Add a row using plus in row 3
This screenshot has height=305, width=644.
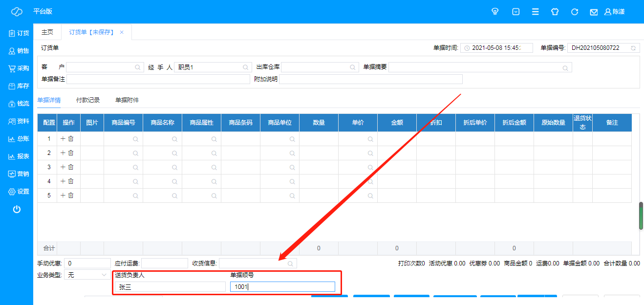coord(63,167)
